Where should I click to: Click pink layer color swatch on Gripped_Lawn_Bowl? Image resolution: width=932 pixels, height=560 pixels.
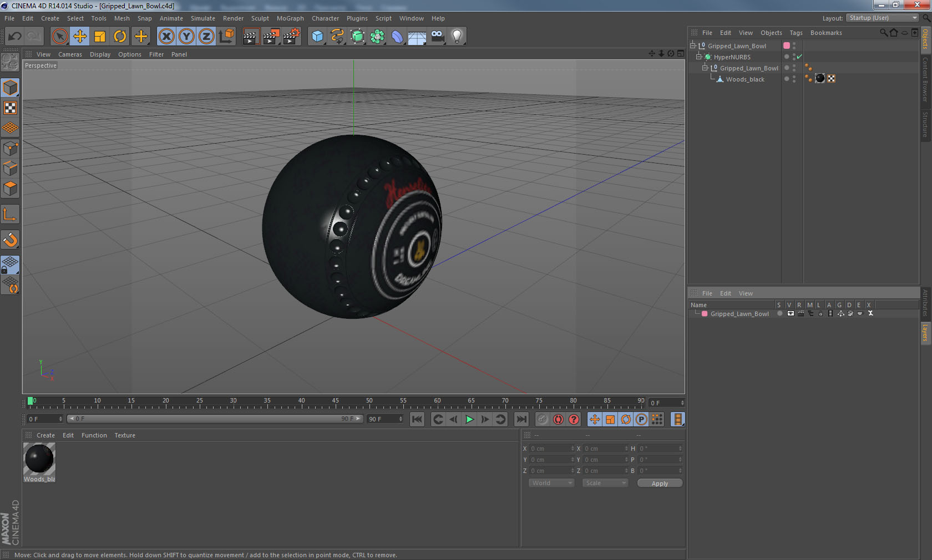pyautogui.click(x=787, y=45)
